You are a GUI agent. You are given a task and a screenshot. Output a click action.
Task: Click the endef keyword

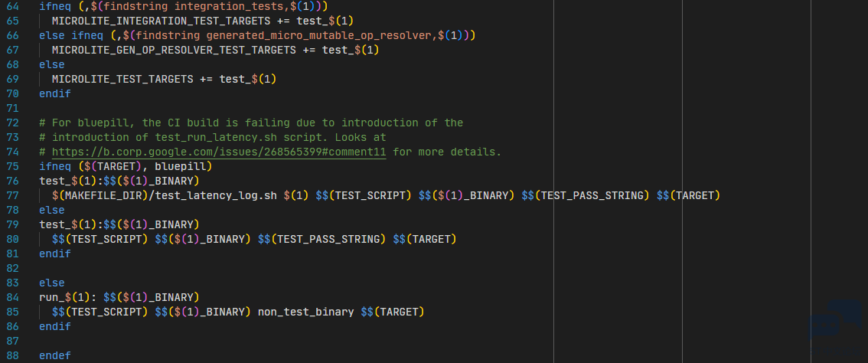[x=55, y=355]
